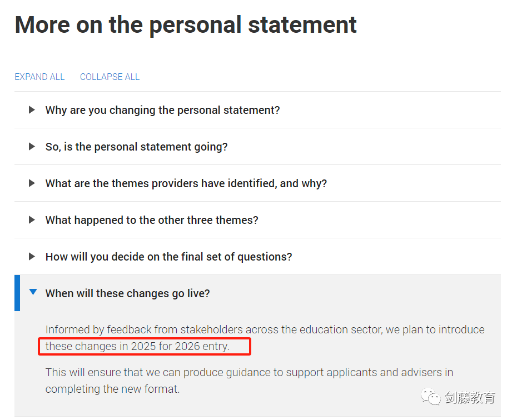Click the red-boxed '2025 for 2026 entry' text

[x=180, y=346]
